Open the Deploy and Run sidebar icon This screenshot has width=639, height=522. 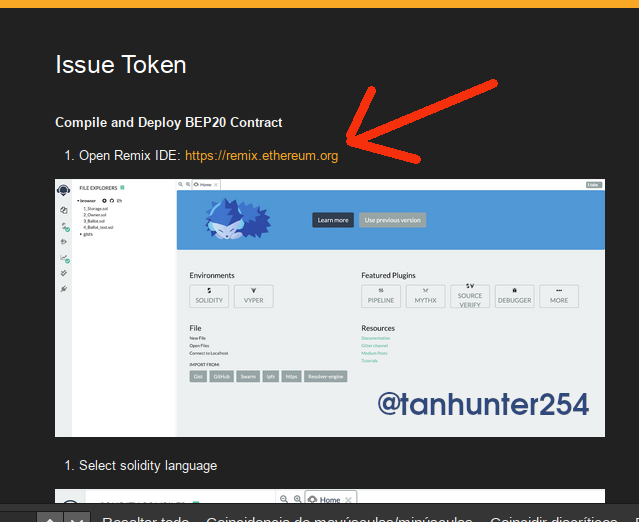(64, 242)
